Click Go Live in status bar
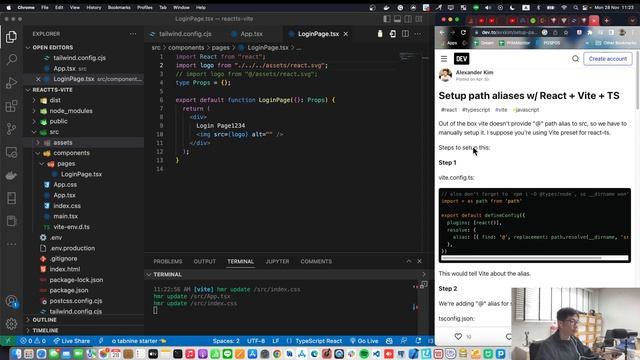The width and height of the screenshot is (640, 360). [x=364, y=341]
